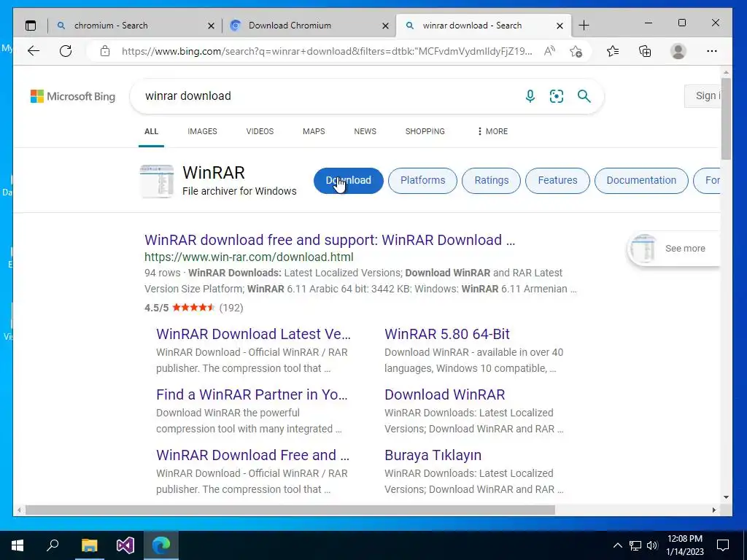
Task: Click the horizontal scrollbar thumb
Action: (290, 510)
